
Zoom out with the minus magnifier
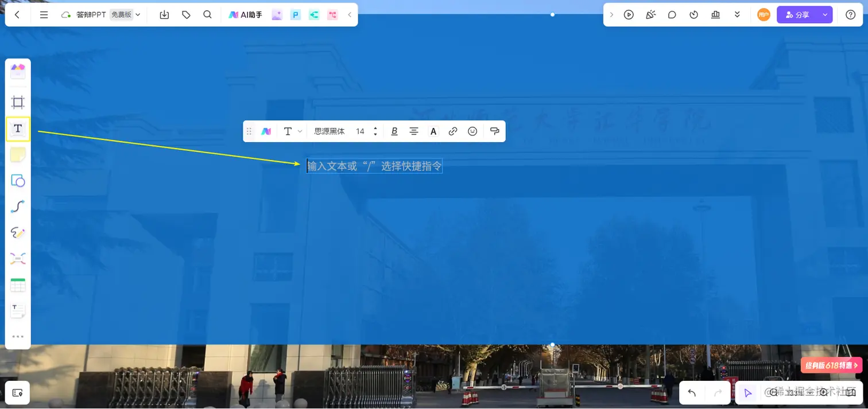pyautogui.click(x=773, y=392)
